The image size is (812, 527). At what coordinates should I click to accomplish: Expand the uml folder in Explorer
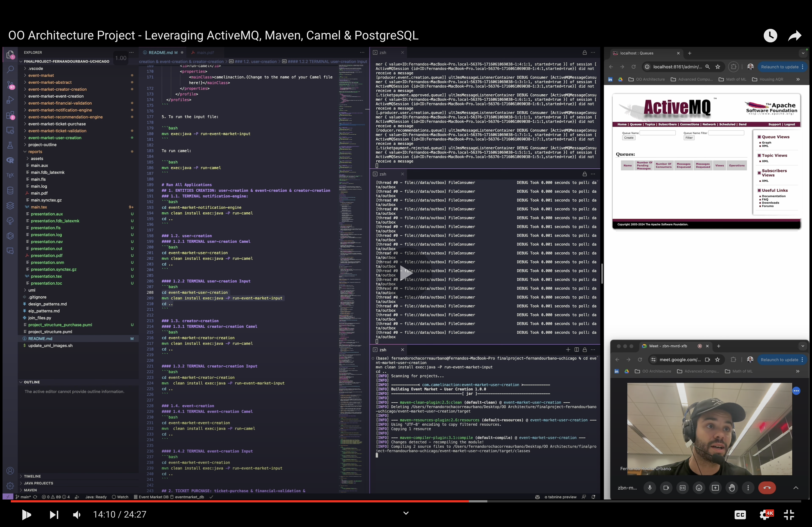pyautogui.click(x=78, y=290)
